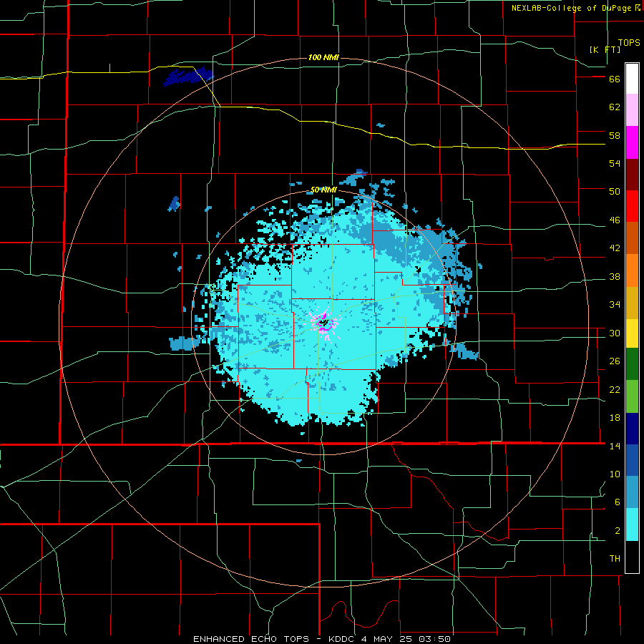Image resolution: width=644 pixels, height=644 pixels.
Task: Click the navy 14-18 kft legend swatch
Action: tap(632, 429)
